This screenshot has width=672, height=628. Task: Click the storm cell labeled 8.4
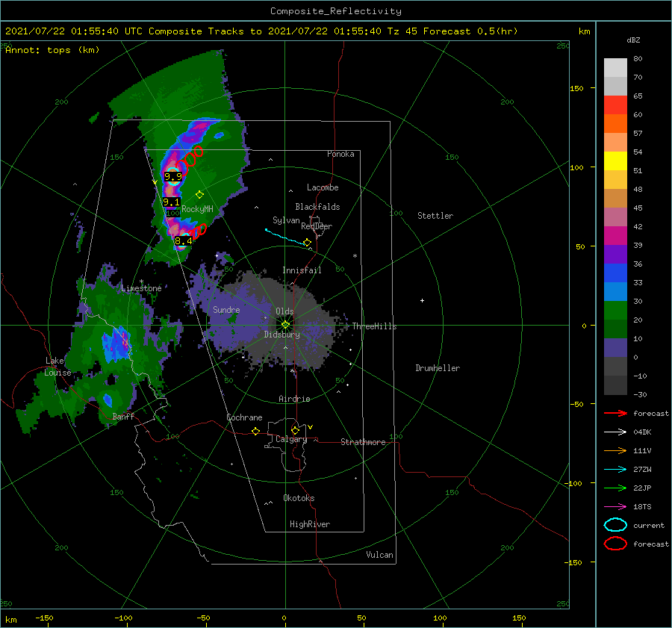coord(184,241)
